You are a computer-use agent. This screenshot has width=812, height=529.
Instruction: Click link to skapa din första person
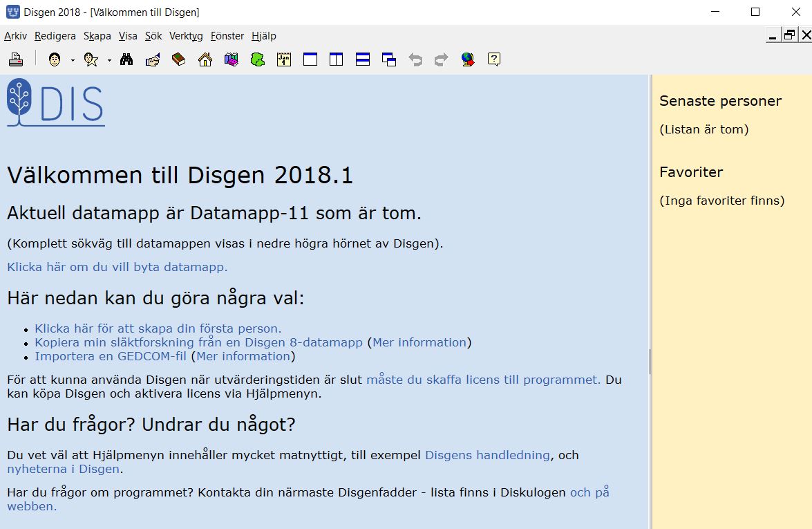coord(158,328)
